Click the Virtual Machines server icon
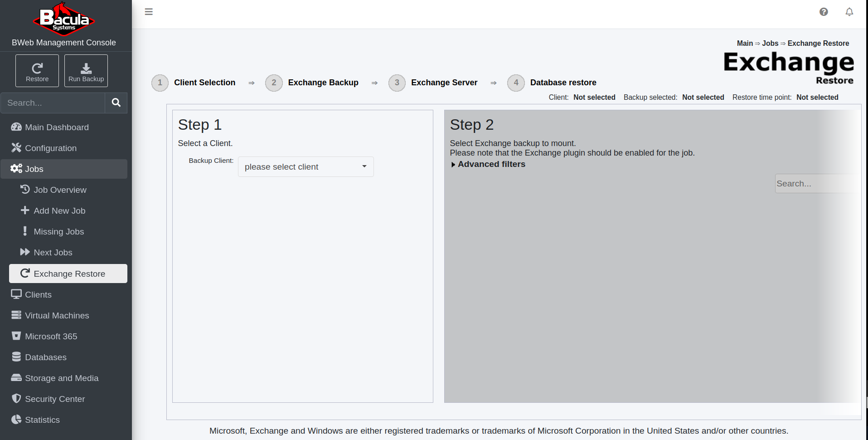The image size is (868, 440). [x=16, y=315]
